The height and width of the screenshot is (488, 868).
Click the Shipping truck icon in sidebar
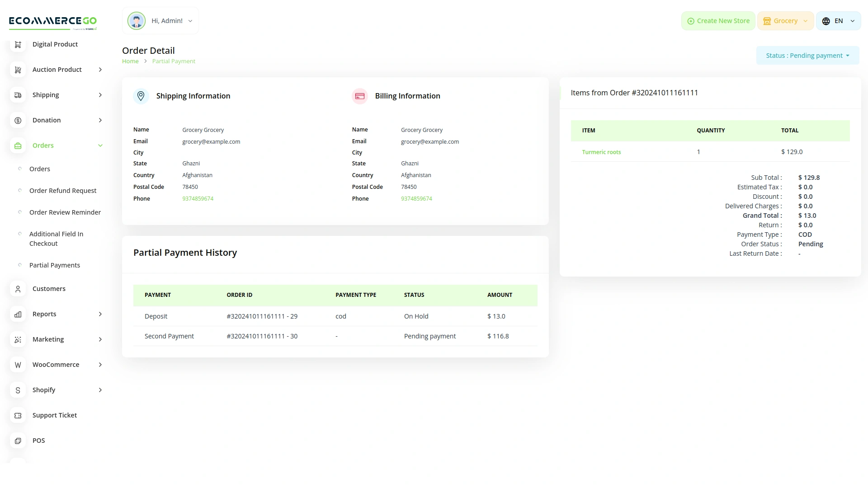click(18, 95)
